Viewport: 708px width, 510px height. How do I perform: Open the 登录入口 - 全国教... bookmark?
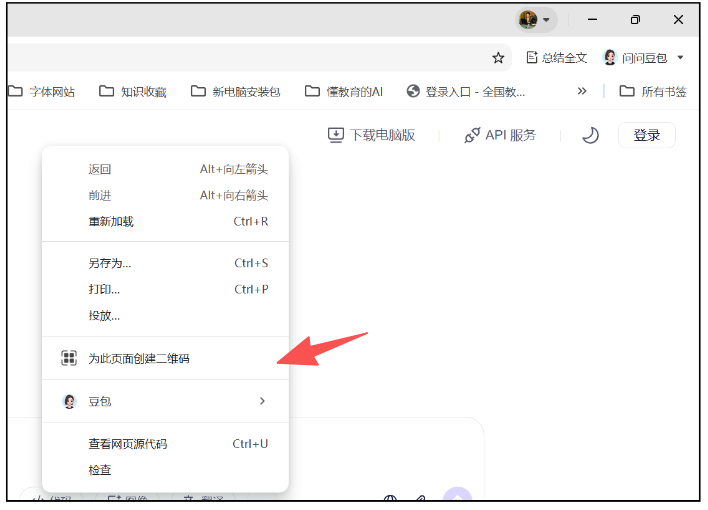click(x=466, y=92)
